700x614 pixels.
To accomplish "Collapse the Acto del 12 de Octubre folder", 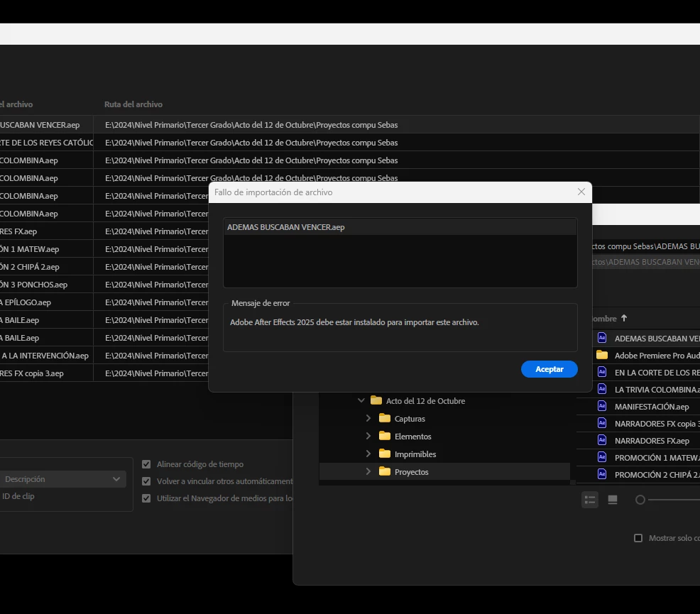I will pyautogui.click(x=361, y=401).
